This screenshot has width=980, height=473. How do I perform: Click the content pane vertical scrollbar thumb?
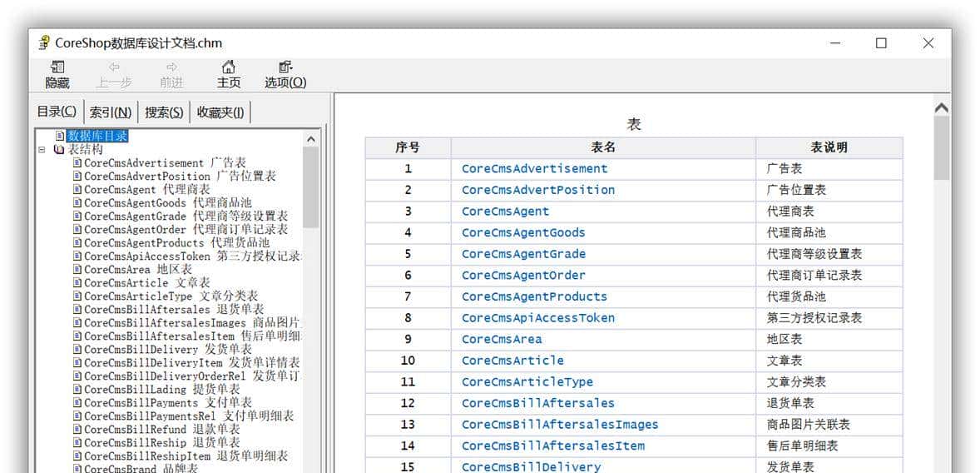[941, 149]
